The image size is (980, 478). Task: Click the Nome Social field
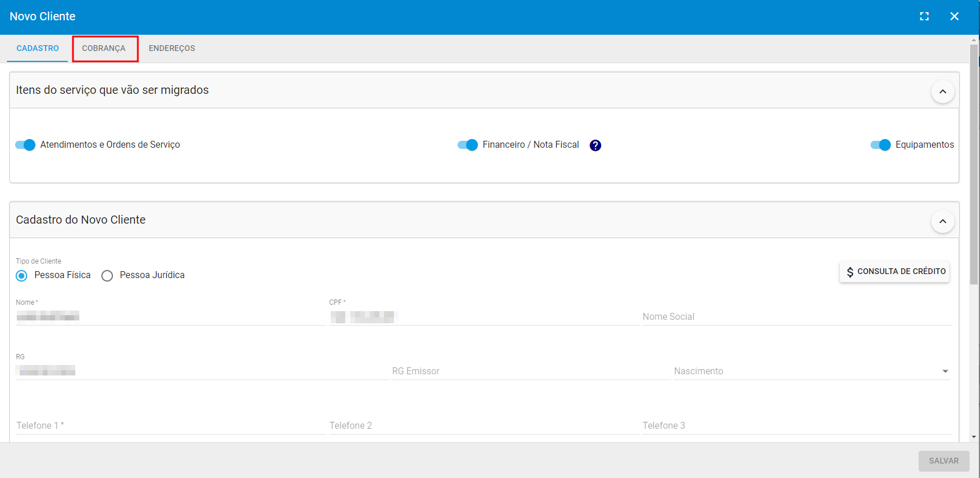pos(797,316)
